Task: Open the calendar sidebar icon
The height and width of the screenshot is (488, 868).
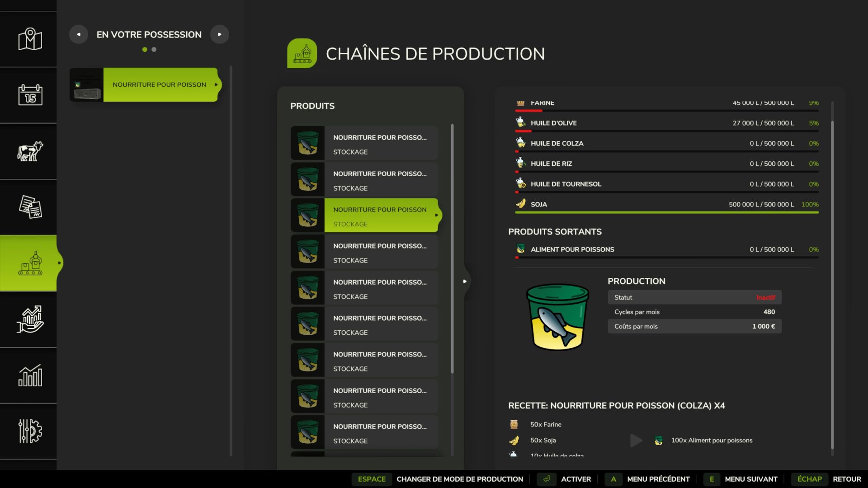Action: pyautogui.click(x=30, y=95)
